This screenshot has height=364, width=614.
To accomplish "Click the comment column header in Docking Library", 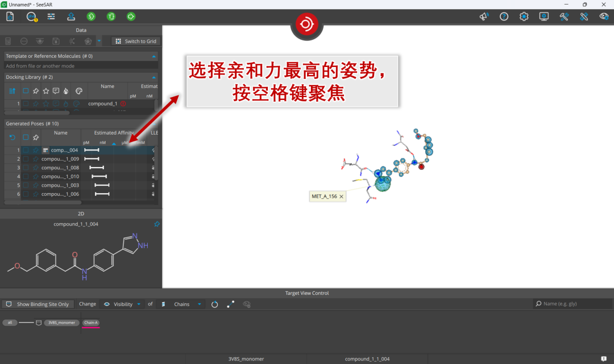I will [x=56, y=91].
